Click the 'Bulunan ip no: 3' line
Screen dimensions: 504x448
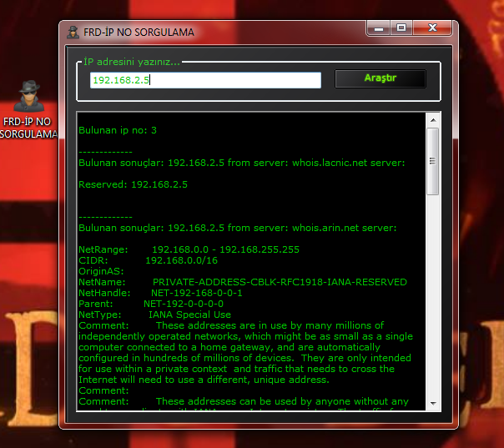tap(118, 131)
